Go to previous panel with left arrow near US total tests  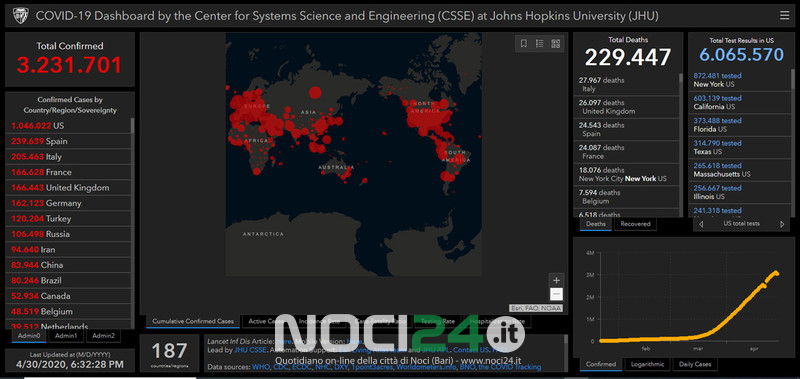click(x=701, y=224)
